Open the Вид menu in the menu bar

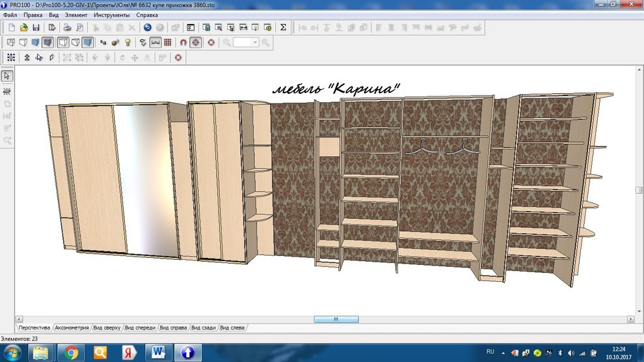point(53,14)
